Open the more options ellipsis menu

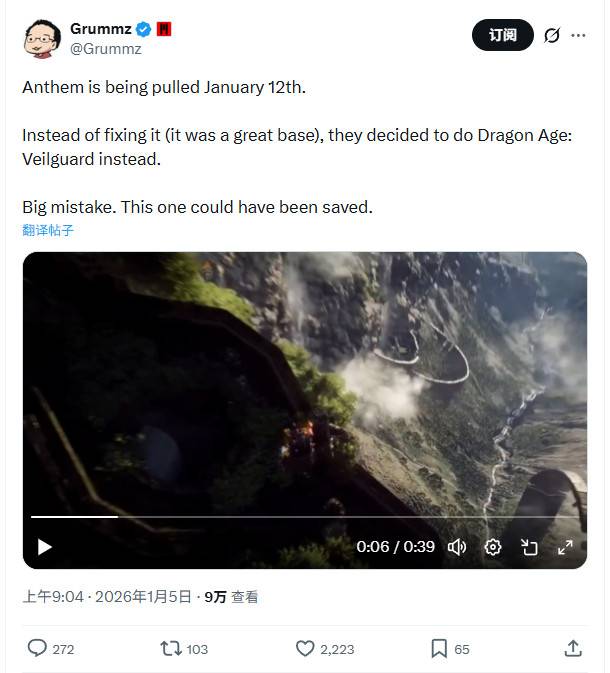click(578, 35)
